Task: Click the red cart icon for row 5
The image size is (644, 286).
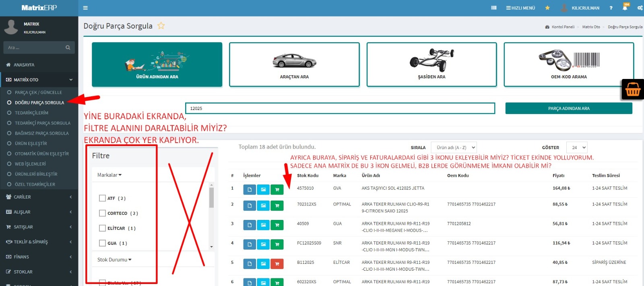Action: [277, 263]
